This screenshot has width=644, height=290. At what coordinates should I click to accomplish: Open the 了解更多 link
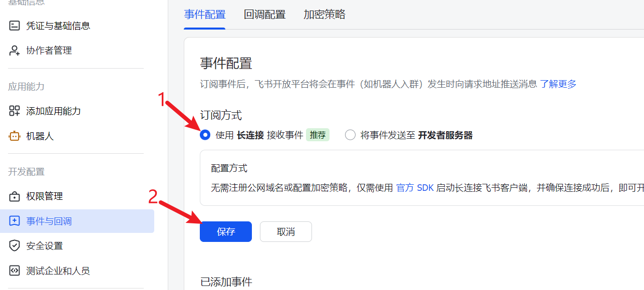click(558, 84)
